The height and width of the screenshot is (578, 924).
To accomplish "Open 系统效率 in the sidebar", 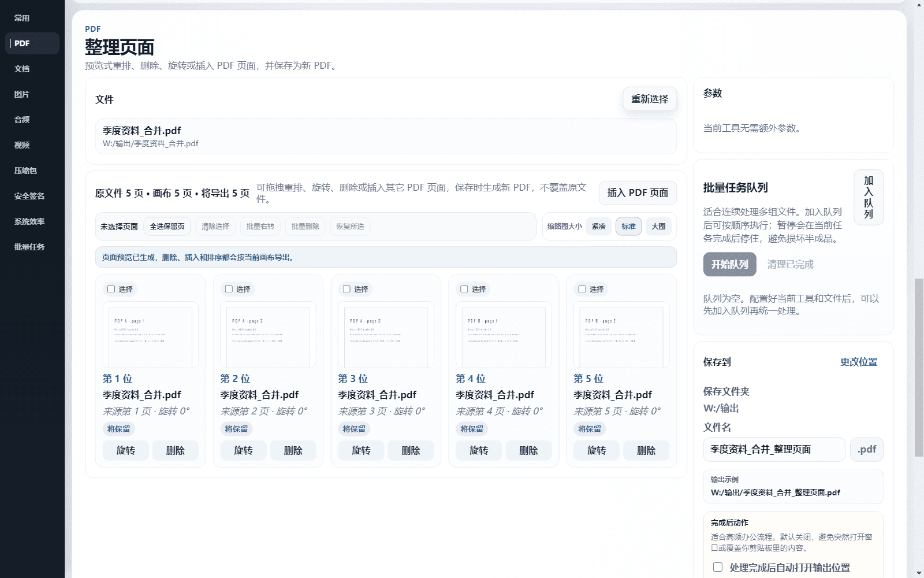I will click(32, 221).
